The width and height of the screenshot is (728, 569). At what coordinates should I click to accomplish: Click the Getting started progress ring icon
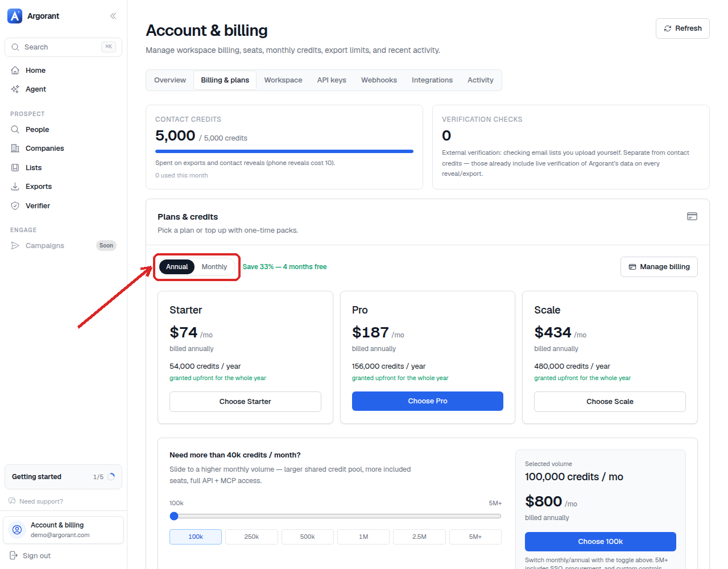point(111,477)
